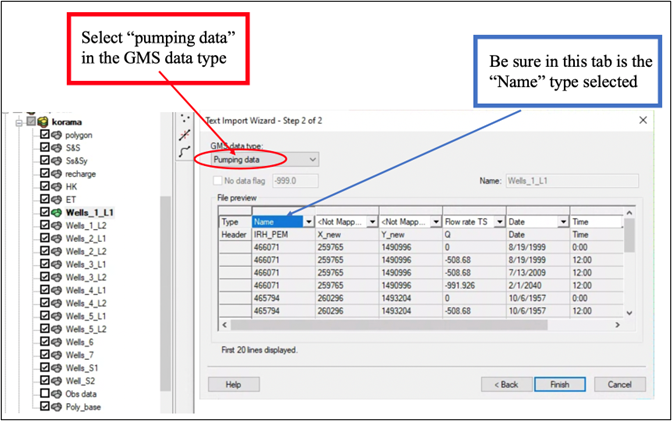This screenshot has height=421, width=672.
Task: Uncheck the polygon coverage checkbox
Action: tap(45, 135)
